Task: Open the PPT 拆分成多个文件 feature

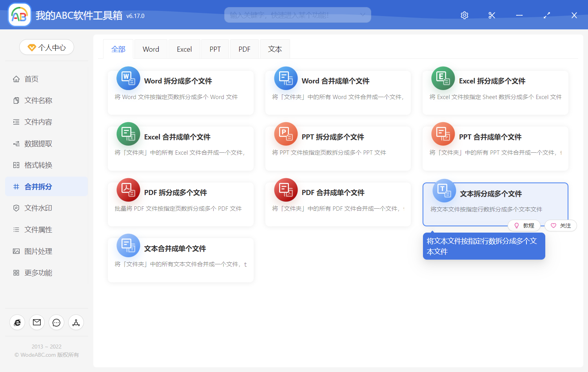Action: 338,148
